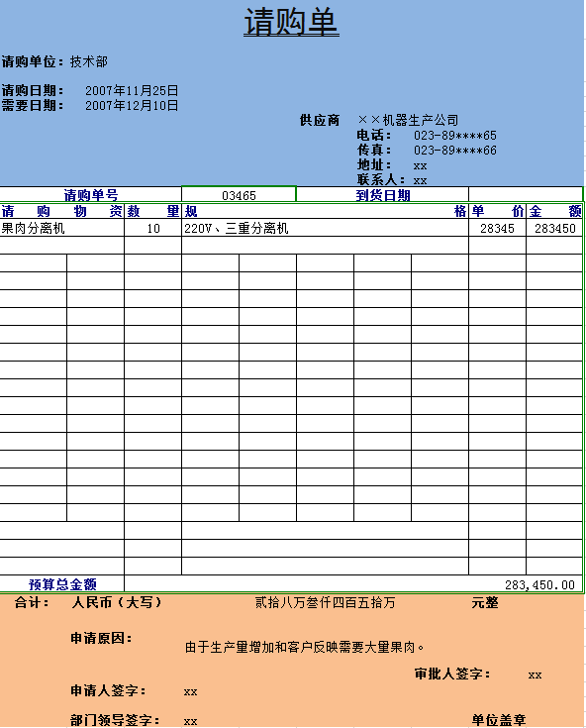Select the 到货日期 header cell

point(383,195)
